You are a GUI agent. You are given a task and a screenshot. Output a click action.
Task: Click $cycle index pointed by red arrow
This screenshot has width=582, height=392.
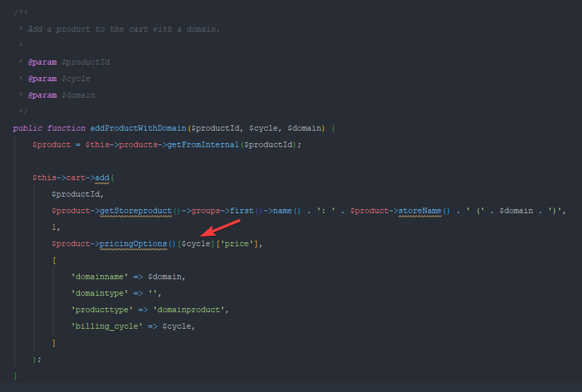point(196,243)
